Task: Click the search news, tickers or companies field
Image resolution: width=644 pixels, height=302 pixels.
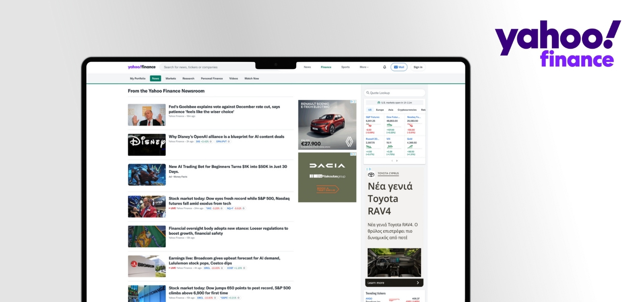Action: pyautogui.click(x=207, y=67)
